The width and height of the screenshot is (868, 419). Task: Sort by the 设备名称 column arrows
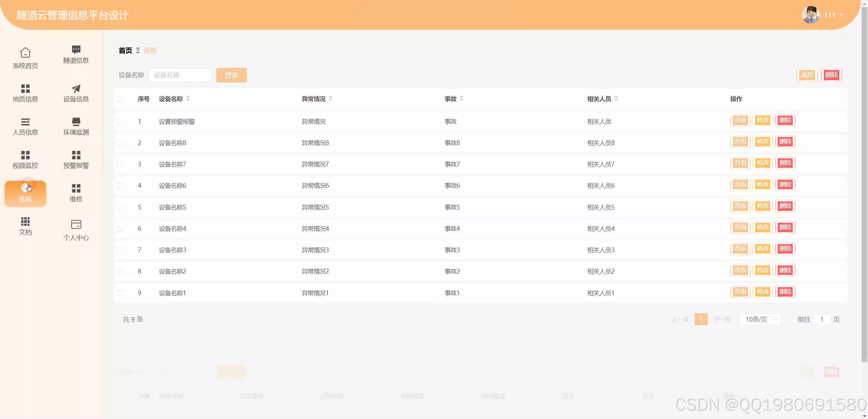tap(188, 99)
